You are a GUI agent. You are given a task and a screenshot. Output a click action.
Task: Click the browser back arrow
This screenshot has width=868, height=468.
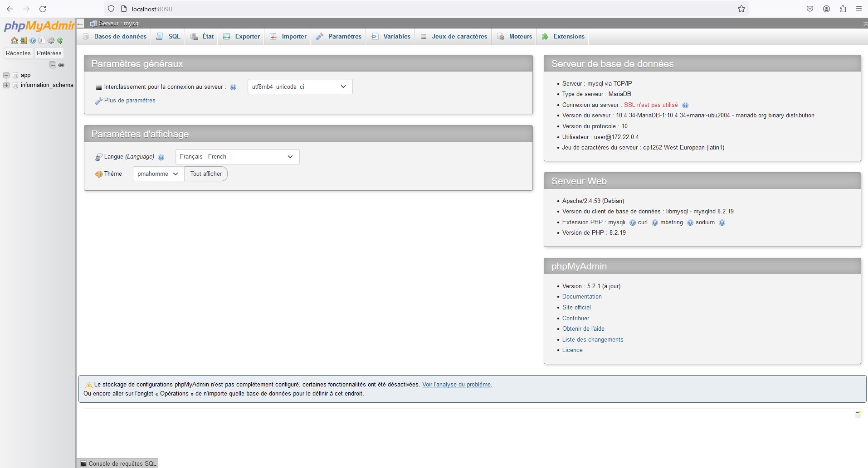[10, 9]
